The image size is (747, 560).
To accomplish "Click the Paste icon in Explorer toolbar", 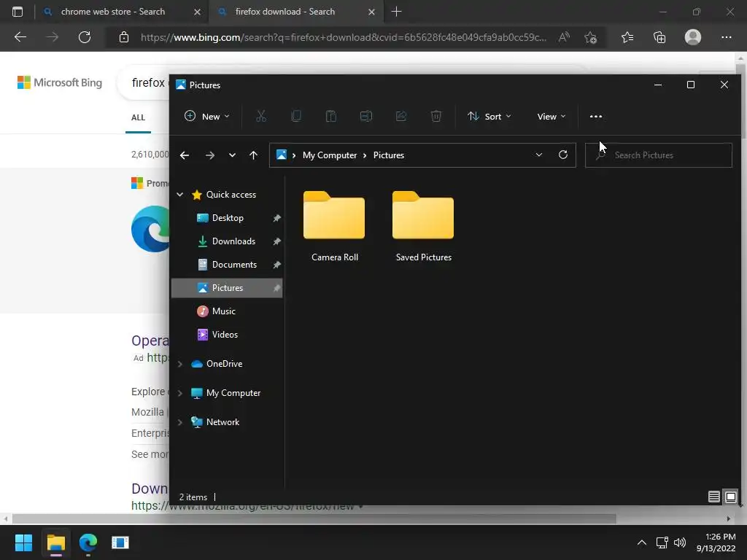I will [330, 116].
